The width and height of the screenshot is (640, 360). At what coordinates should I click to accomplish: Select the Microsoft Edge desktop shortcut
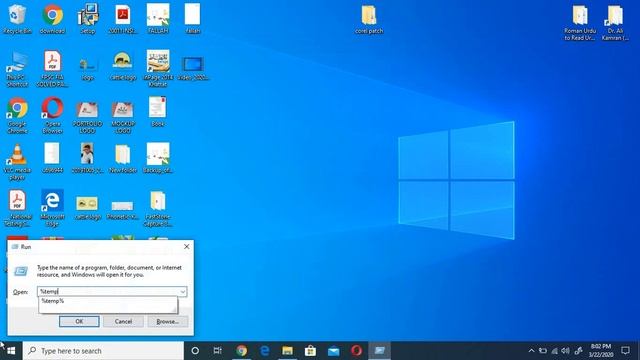point(52,208)
